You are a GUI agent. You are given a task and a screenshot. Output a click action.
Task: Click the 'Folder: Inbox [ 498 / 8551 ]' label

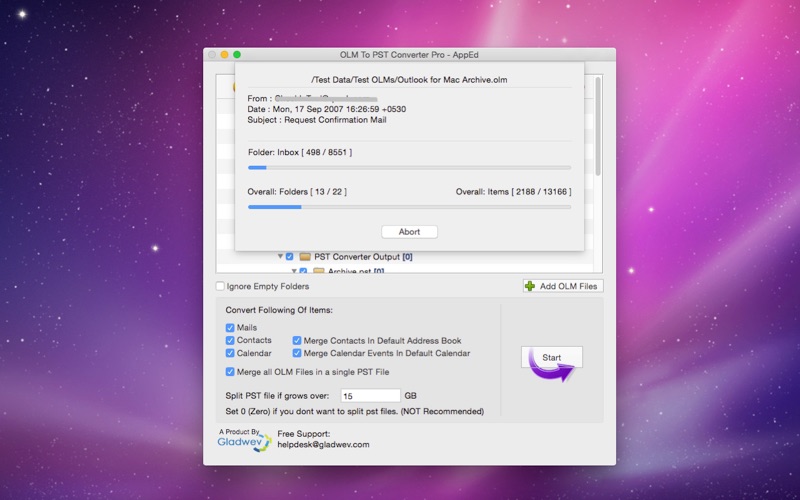[300, 152]
